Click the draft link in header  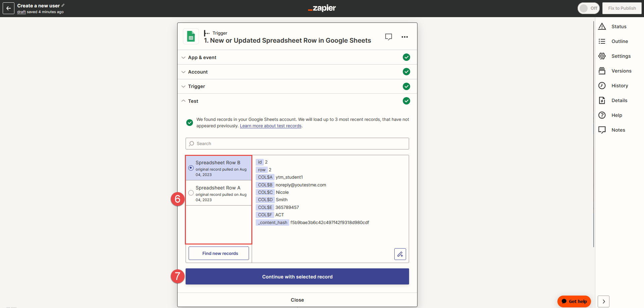pyautogui.click(x=21, y=12)
